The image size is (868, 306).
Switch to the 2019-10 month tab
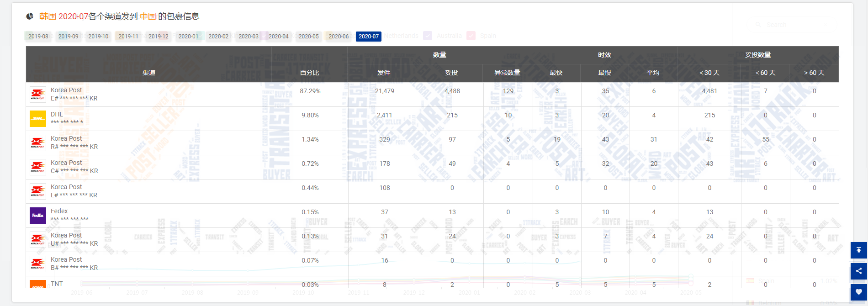click(x=98, y=37)
